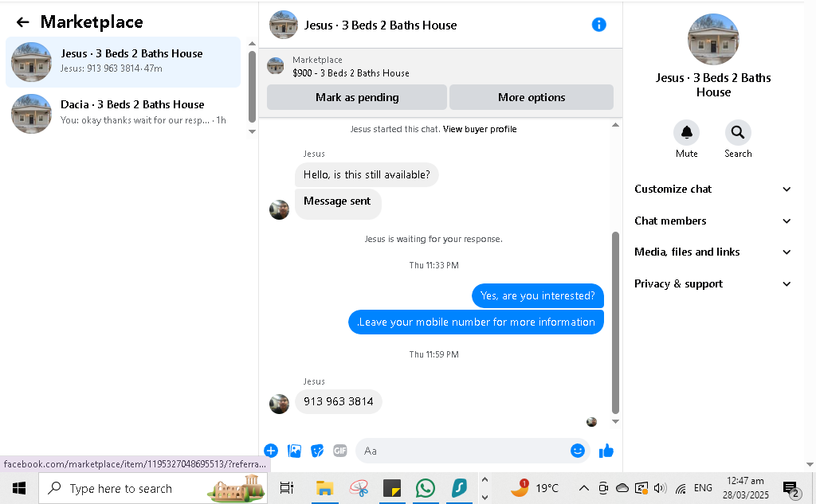
Task: Open View buyer profile link
Action: [480, 129]
